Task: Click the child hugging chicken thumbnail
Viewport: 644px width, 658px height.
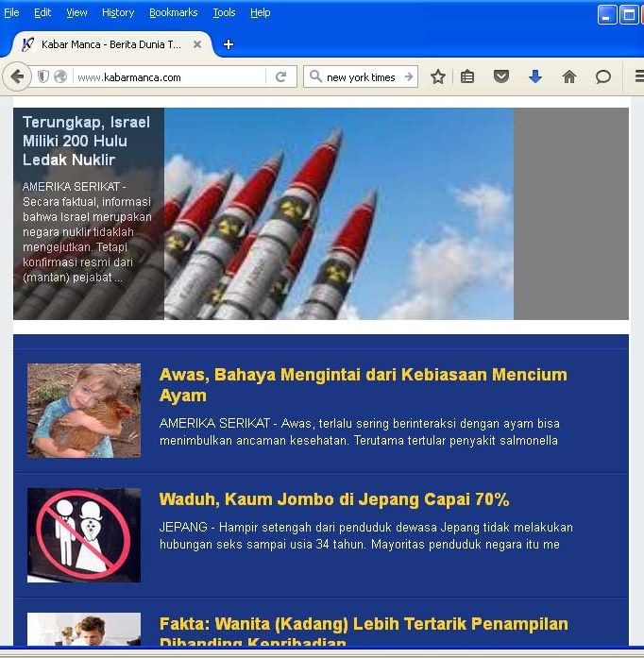Action: [x=84, y=411]
